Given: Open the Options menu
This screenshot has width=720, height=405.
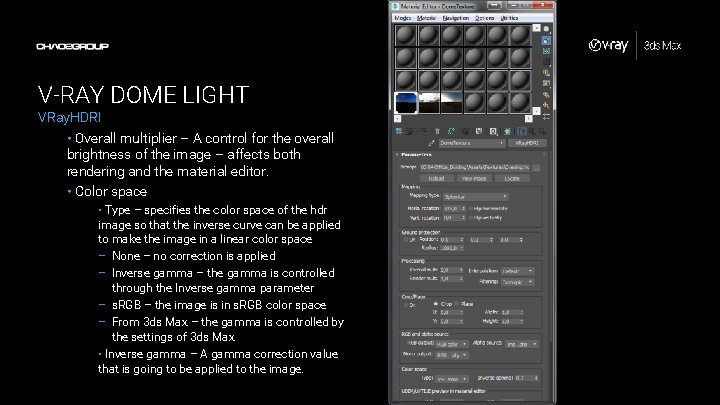Looking at the screenshot, I should click(x=484, y=18).
